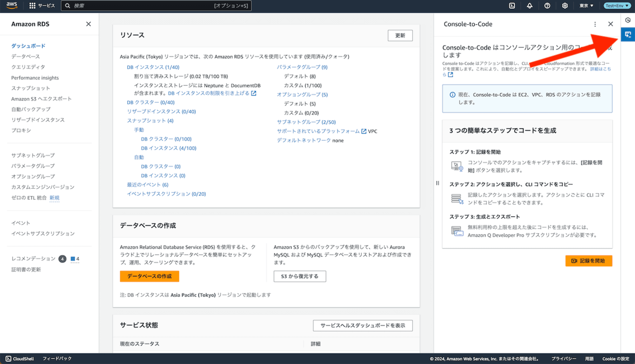Open プロキシ in the sidebar
This screenshot has height=364, width=635.
tap(21, 130)
